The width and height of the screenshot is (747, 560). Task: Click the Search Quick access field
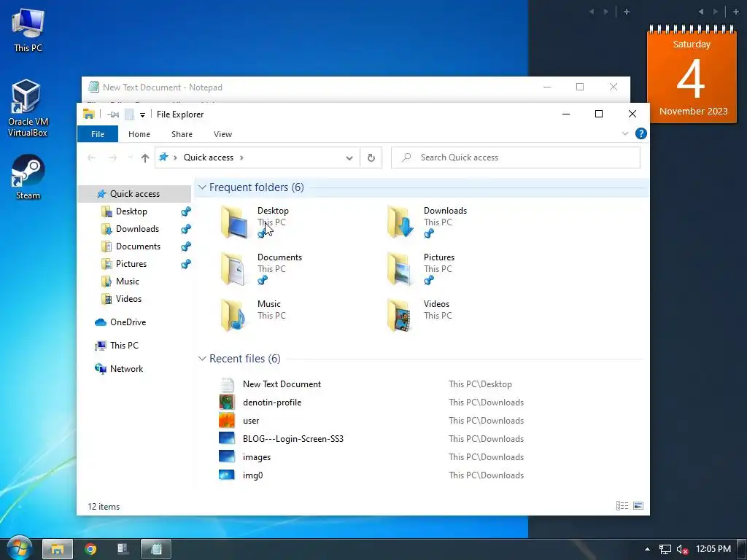pos(516,157)
